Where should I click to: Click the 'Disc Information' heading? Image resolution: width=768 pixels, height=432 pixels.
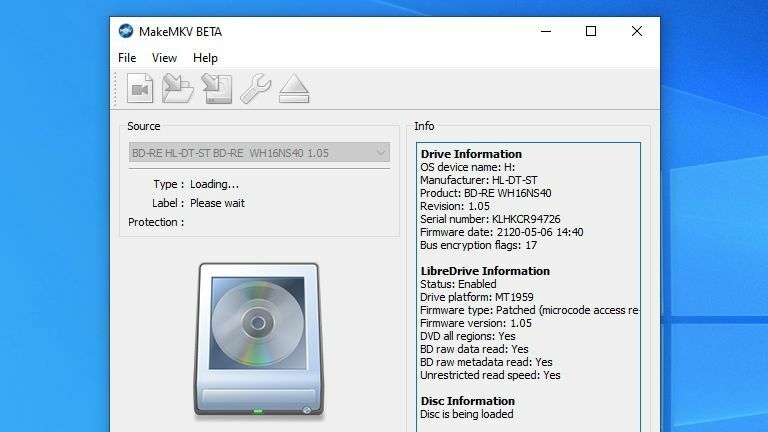pos(468,401)
